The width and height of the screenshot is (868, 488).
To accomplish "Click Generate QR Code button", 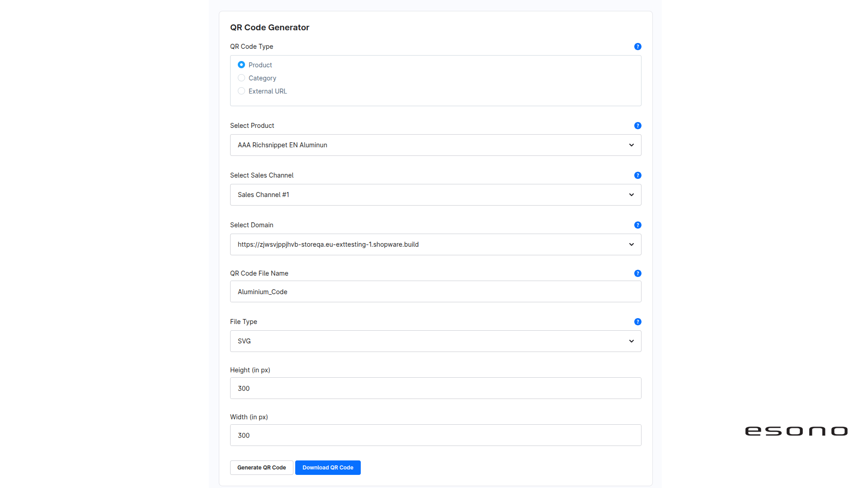I will click(x=262, y=468).
